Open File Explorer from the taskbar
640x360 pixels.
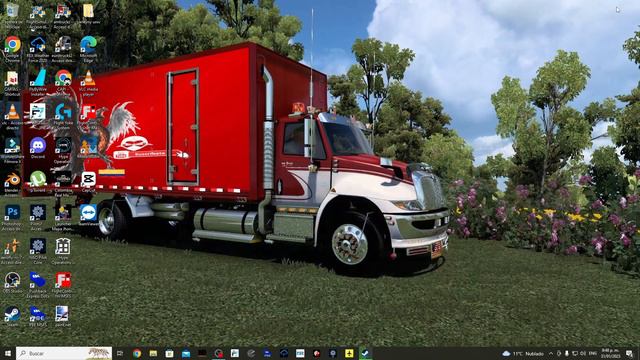(x=153, y=353)
